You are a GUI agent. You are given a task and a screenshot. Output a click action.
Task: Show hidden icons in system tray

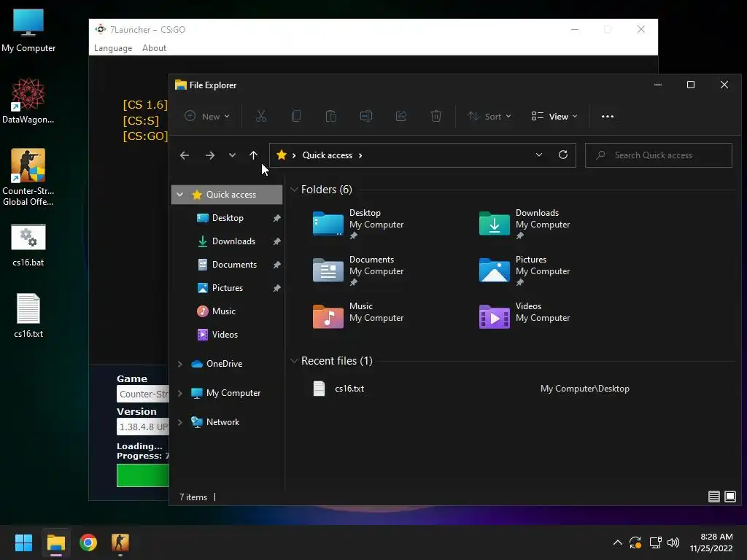617,542
